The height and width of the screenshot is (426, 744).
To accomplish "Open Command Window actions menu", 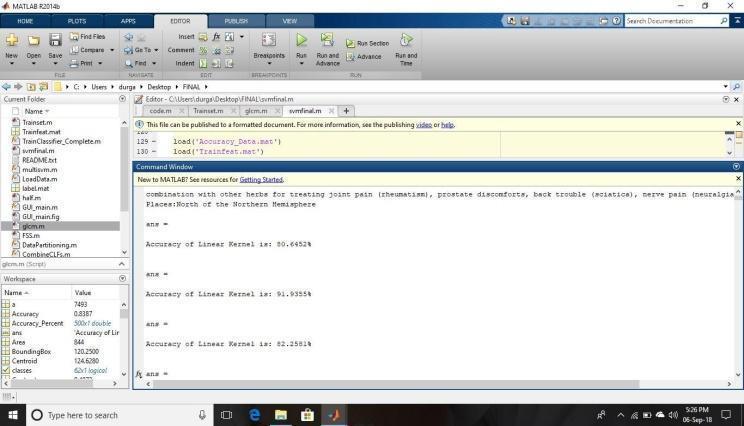I will click(736, 167).
